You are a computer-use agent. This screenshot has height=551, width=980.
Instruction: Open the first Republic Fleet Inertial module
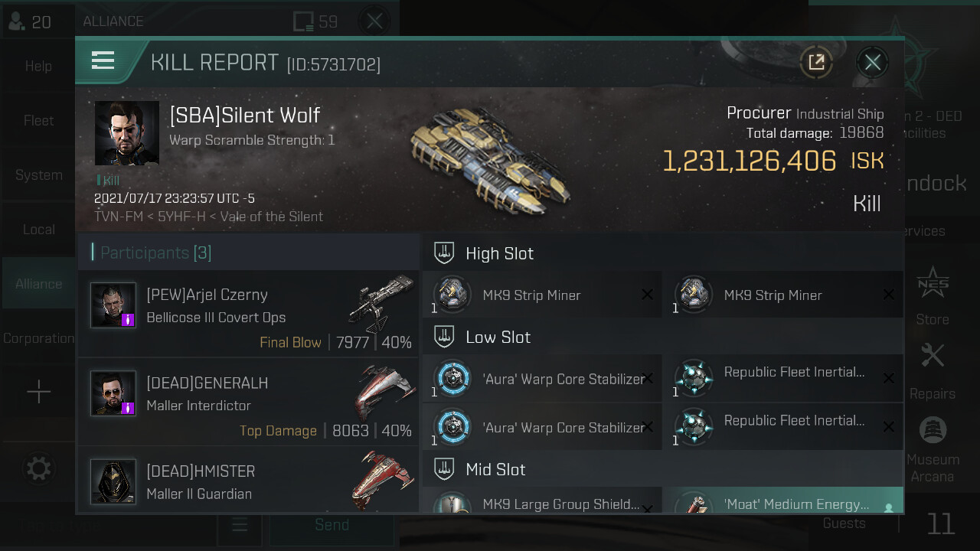pyautogui.click(x=783, y=378)
